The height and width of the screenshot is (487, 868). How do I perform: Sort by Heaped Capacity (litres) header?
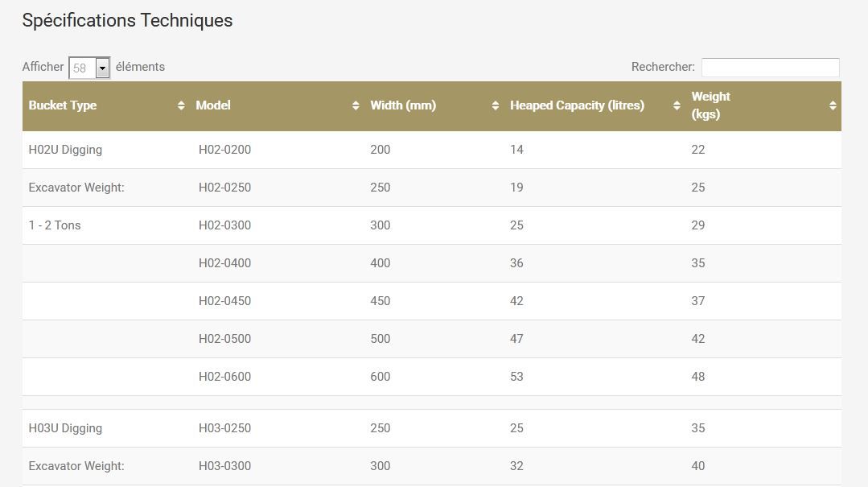coord(577,105)
